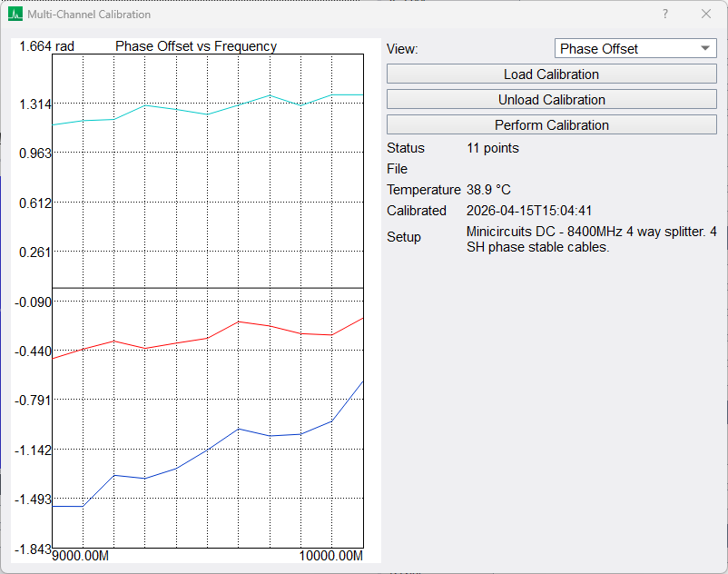
Task: Click the question mark help button
Action: point(665,14)
